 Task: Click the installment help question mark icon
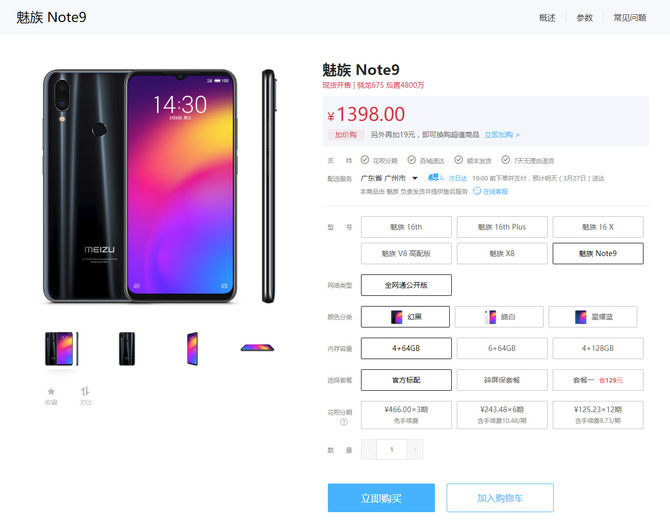[x=344, y=422]
